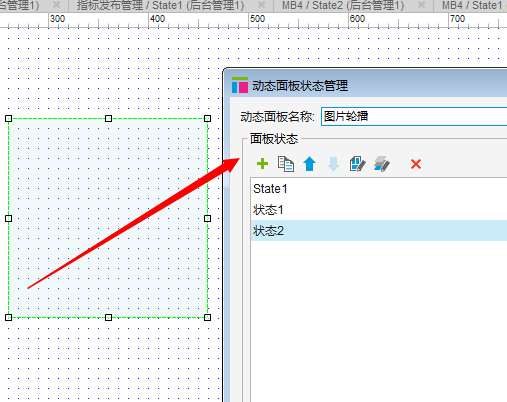Image resolution: width=507 pixels, height=402 pixels.
Task: Move selected state up with blue arrow
Action: pos(309,164)
